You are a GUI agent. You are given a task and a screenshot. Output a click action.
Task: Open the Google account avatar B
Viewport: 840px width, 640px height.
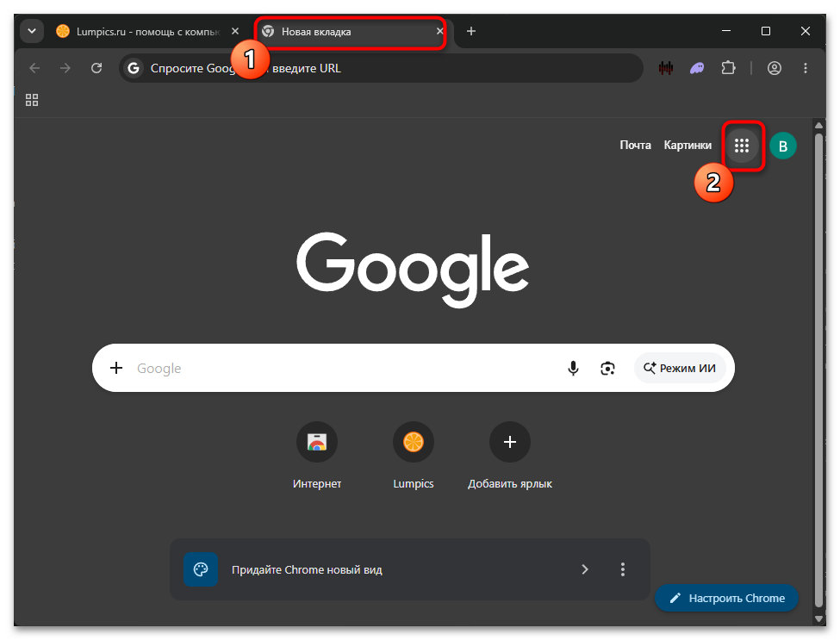(782, 146)
